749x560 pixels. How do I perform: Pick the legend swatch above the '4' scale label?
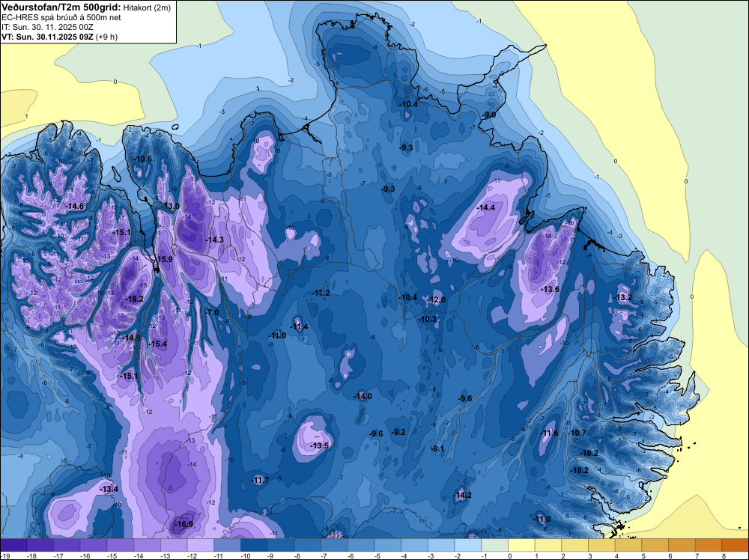click(x=628, y=545)
